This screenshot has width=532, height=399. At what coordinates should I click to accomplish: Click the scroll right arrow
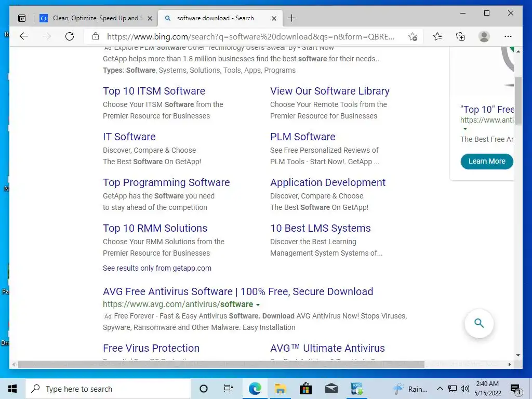(509, 364)
